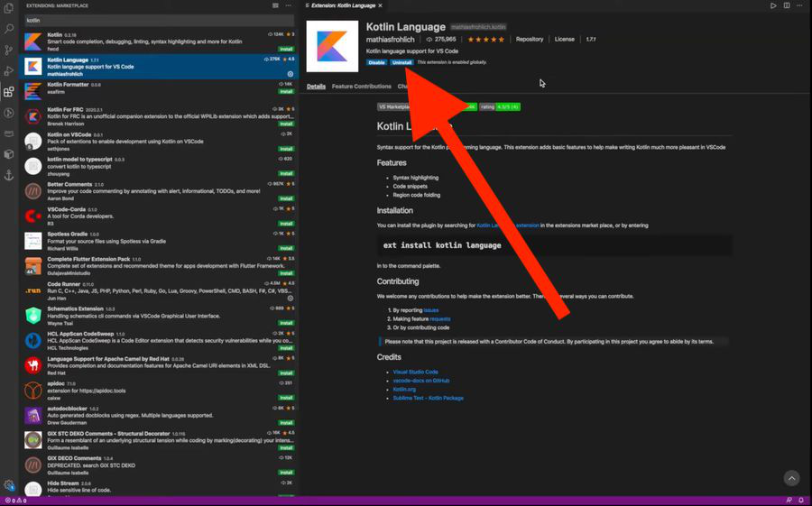Install the VSCode-Corda extension
Screen dimensions: 812x506
coord(286,224)
